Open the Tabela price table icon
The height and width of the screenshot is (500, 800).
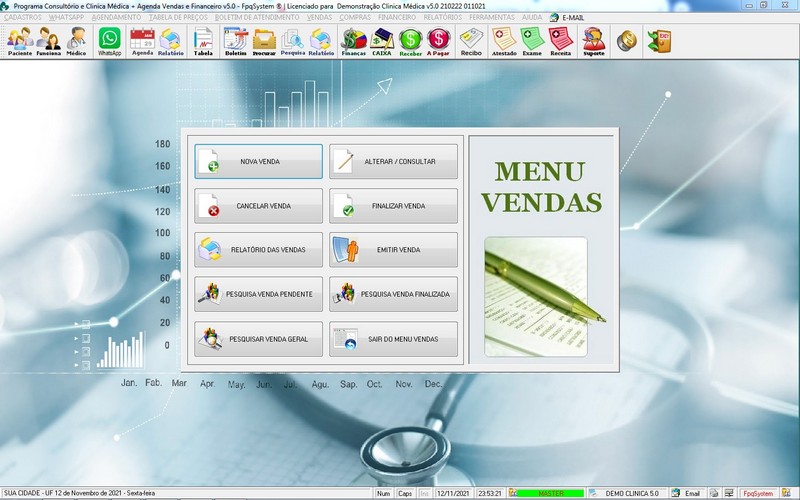point(203,41)
